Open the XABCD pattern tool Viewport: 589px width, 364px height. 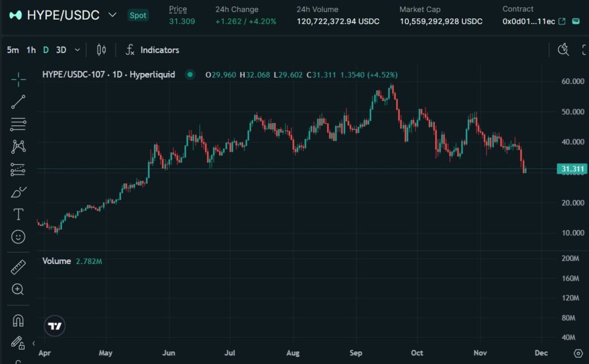pyautogui.click(x=18, y=147)
